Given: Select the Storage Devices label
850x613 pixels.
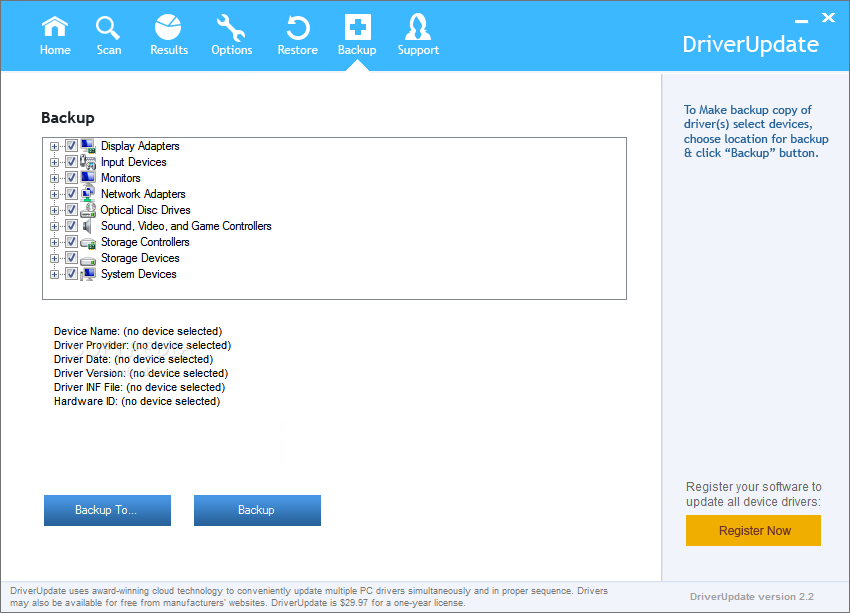Looking at the screenshot, I should point(140,258).
